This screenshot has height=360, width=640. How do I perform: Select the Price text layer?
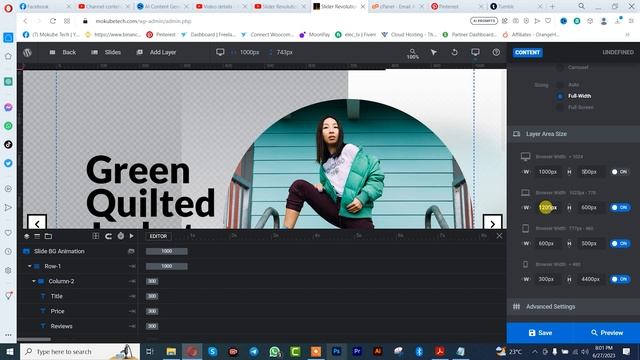[57, 311]
